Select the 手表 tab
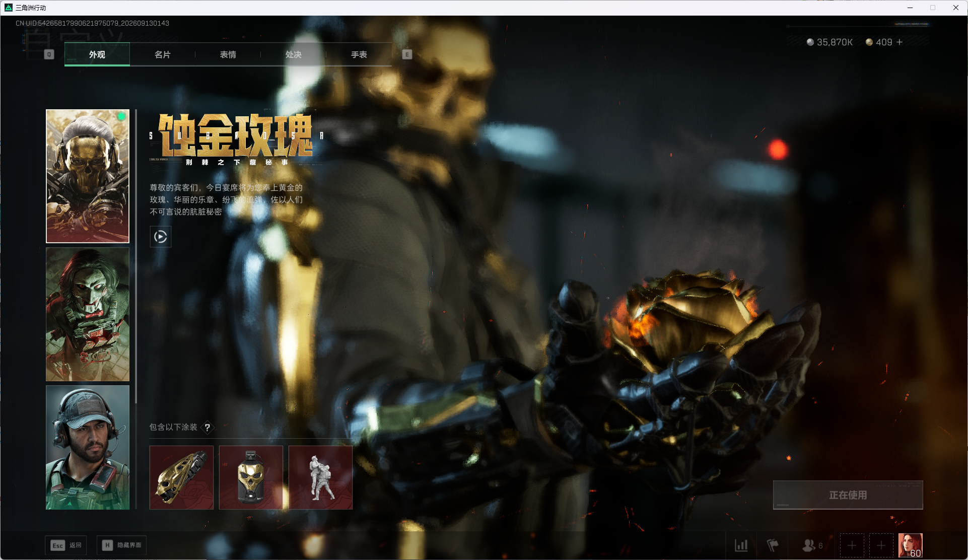968x560 pixels. pyautogui.click(x=359, y=54)
